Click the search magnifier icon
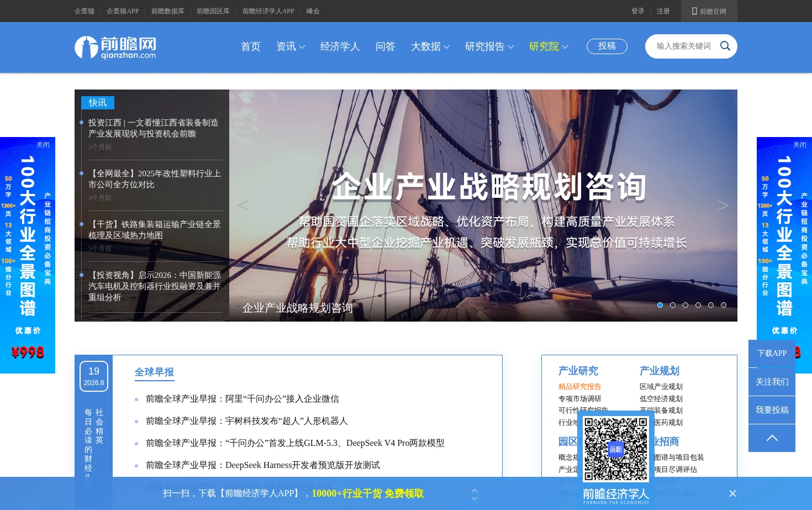 [725, 46]
